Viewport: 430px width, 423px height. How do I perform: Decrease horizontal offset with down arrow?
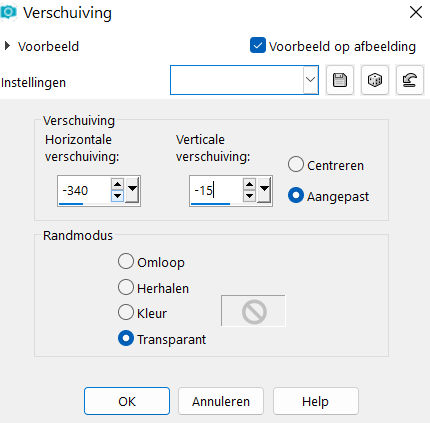(x=117, y=196)
